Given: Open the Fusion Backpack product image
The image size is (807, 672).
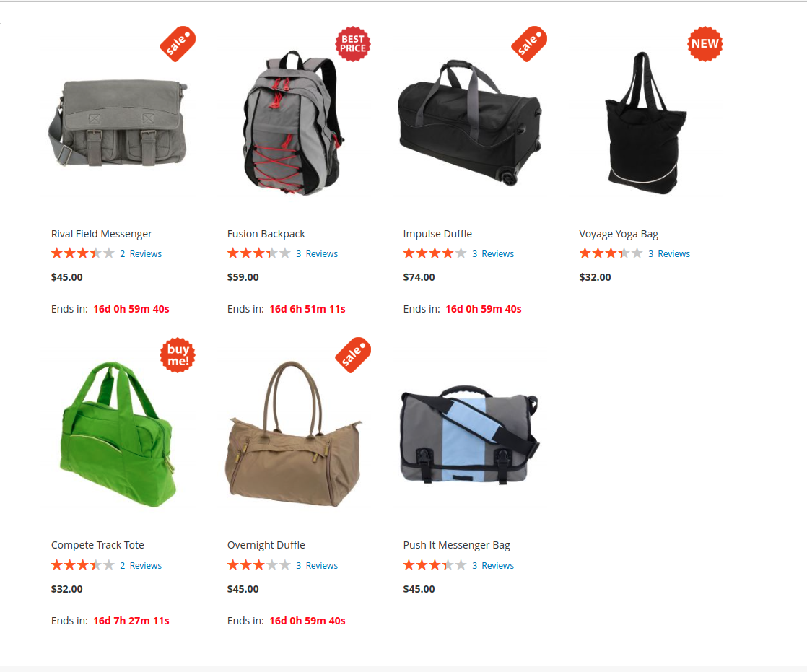Looking at the screenshot, I should point(293,123).
